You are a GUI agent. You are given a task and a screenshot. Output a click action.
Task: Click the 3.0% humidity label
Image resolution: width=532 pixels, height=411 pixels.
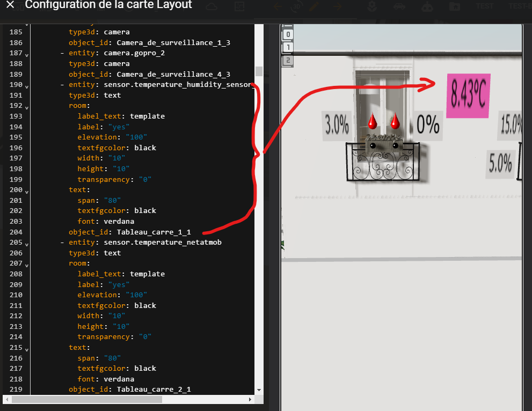point(337,126)
